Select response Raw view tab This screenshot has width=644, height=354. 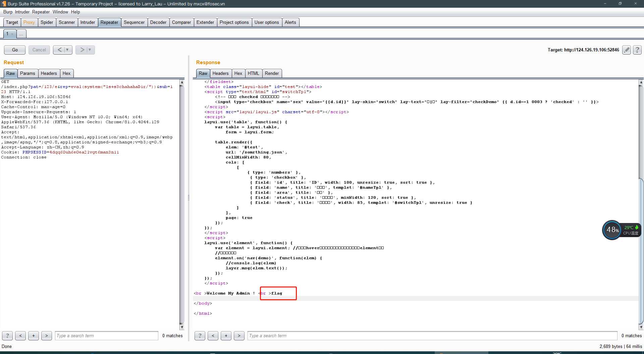tap(203, 73)
